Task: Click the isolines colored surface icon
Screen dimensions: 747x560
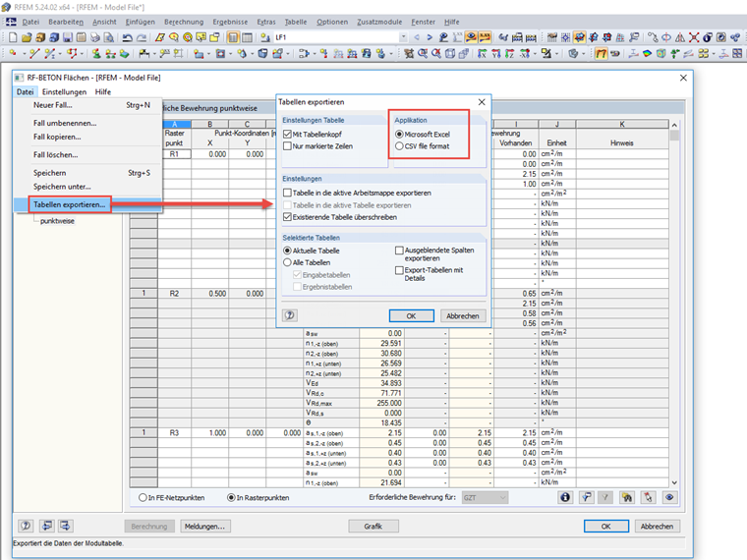Action: click(x=647, y=53)
